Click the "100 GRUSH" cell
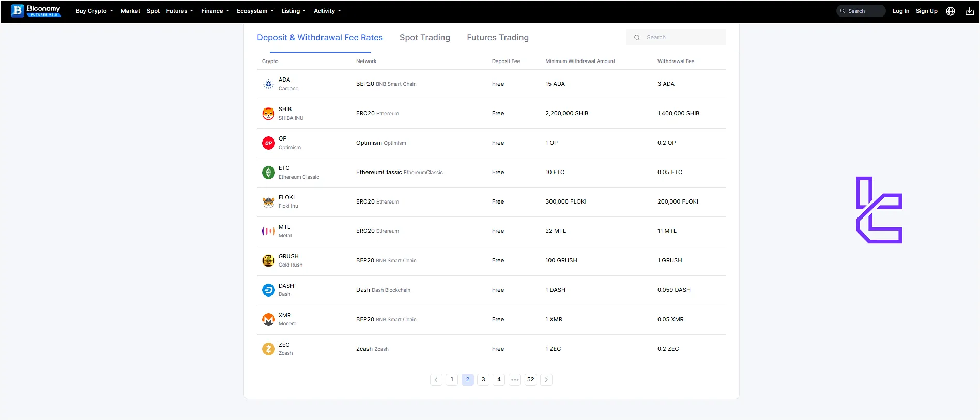Viewport: 980px width, 420px height. [x=561, y=261]
